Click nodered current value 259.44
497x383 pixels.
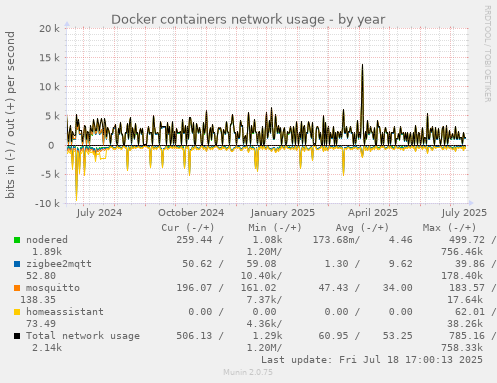click(194, 240)
